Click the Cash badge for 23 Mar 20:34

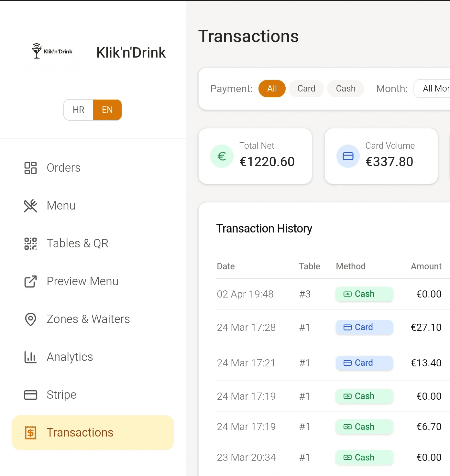point(364,457)
